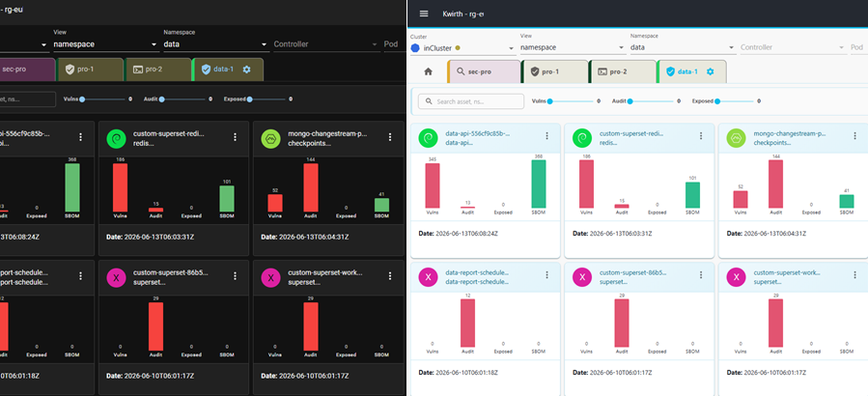Image resolution: width=868 pixels, height=396 pixels.
Task: Click mongo icon on dark mongo-changestream card
Action: coord(270,138)
